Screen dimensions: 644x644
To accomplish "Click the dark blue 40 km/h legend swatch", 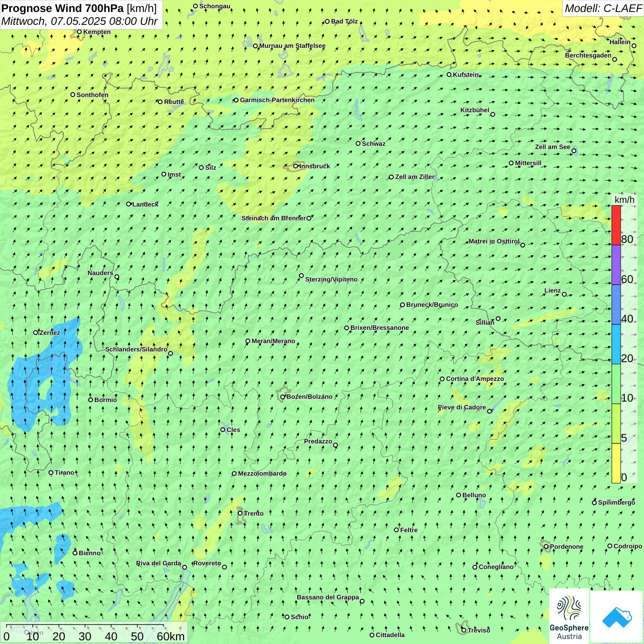I will (616, 305).
